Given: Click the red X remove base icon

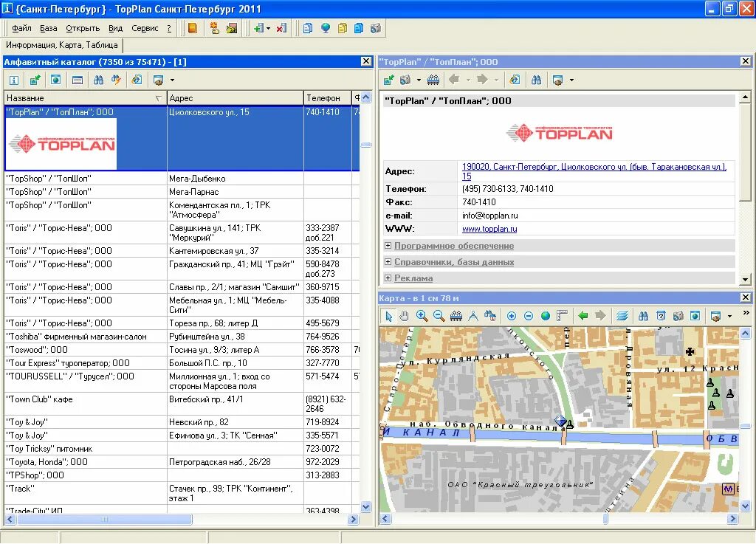Looking at the screenshot, I should pyautogui.click(x=281, y=29).
